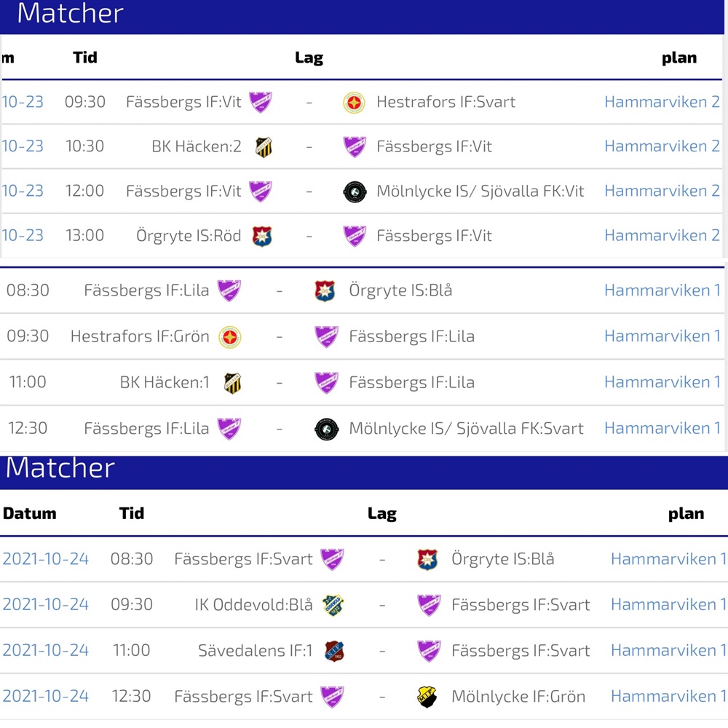Open the 2021-10-24 date link at 12:30

pyautogui.click(x=45, y=696)
